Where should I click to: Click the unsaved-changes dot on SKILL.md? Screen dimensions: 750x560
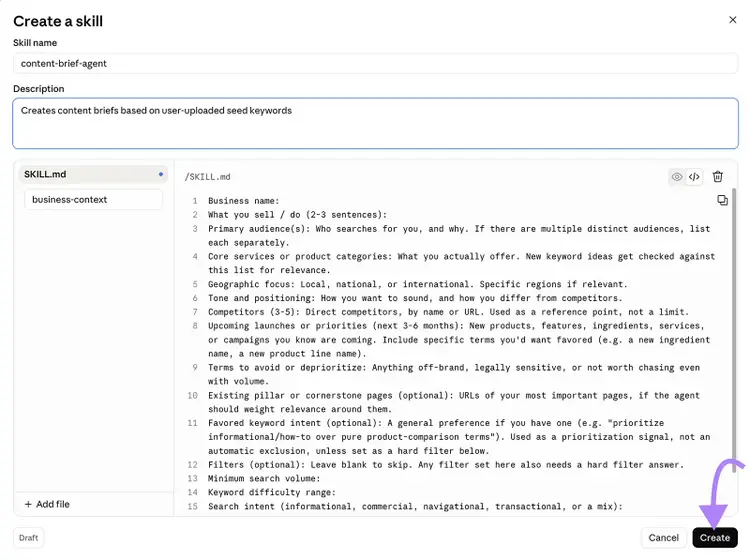coord(161,174)
